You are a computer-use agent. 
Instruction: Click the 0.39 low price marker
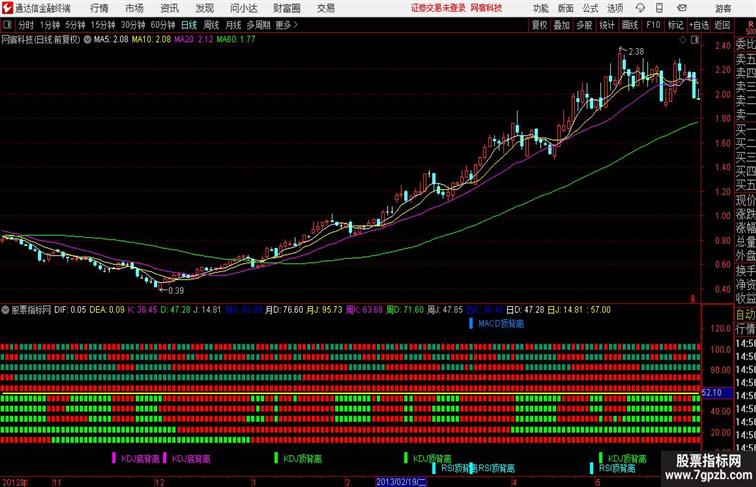tap(176, 290)
